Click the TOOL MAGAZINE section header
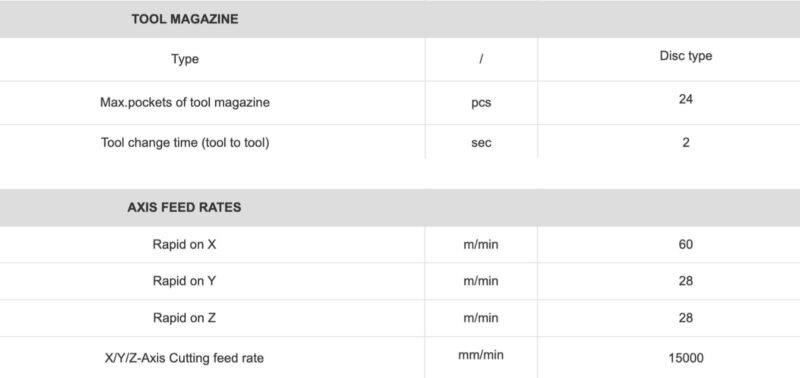This screenshot has width=800, height=378. pos(185,19)
